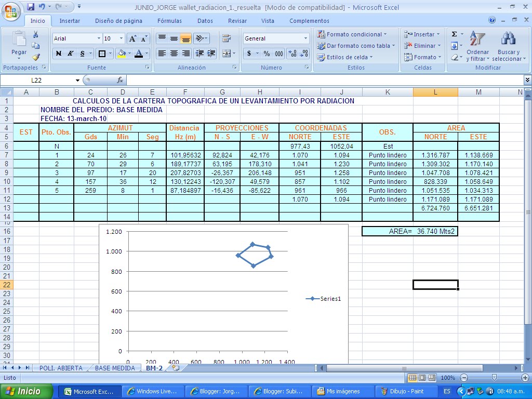The height and width of the screenshot is (399, 532).
Task: Click the Cut scissors icon
Action: 36,35
